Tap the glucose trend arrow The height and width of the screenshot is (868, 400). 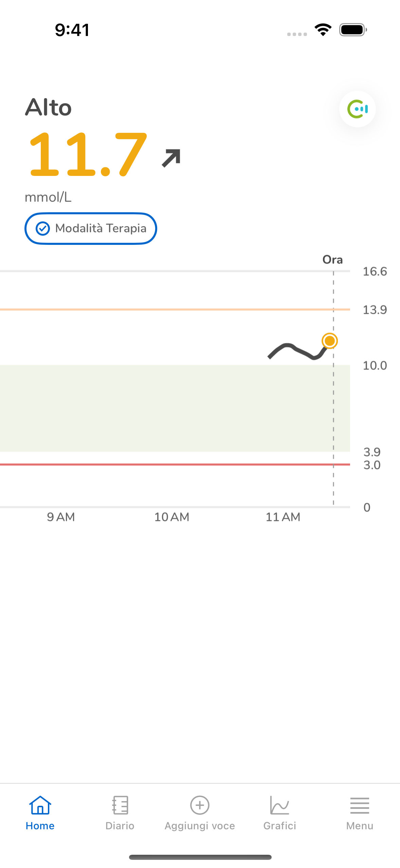[171, 158]
